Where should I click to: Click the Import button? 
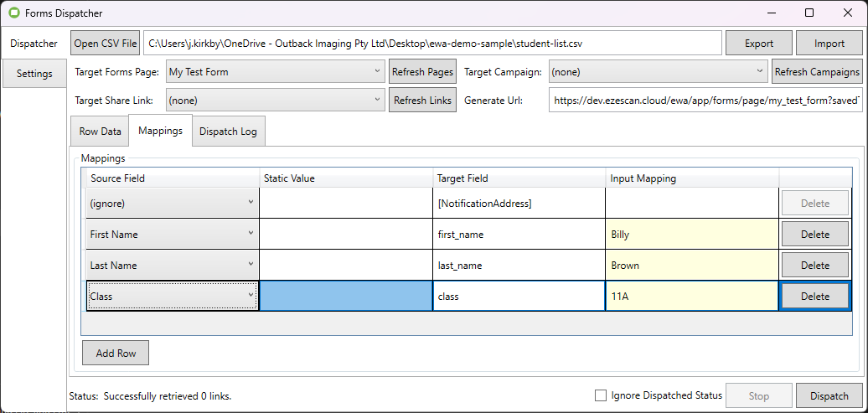pos(829,44)
